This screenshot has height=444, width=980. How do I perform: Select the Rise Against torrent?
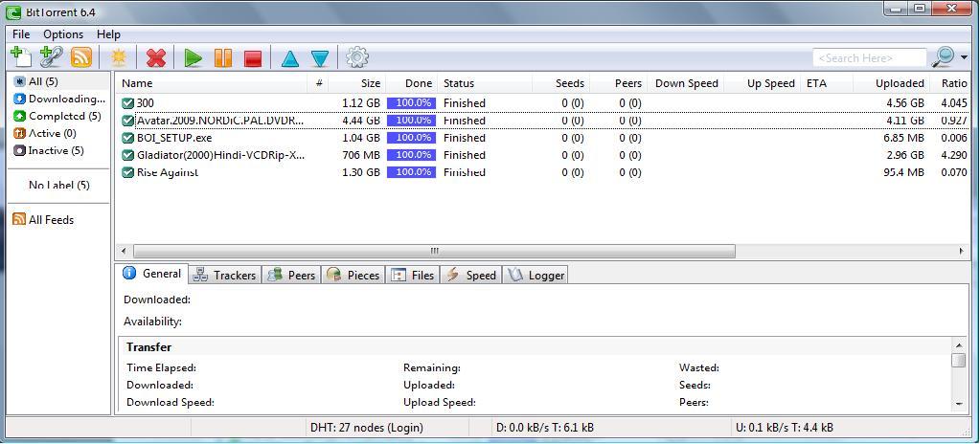tap(542, 172)
